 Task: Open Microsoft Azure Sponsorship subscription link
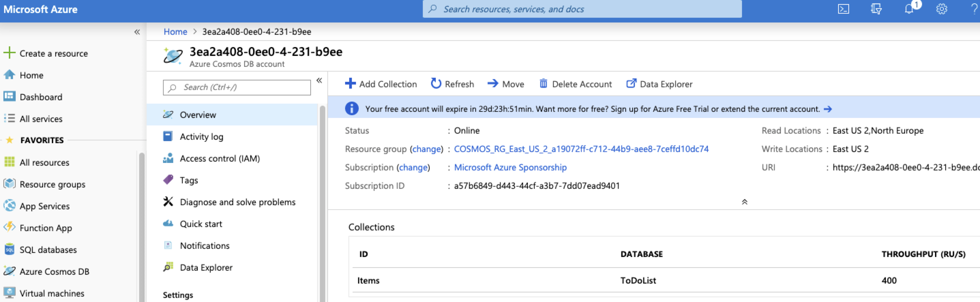tap(510, 167)
